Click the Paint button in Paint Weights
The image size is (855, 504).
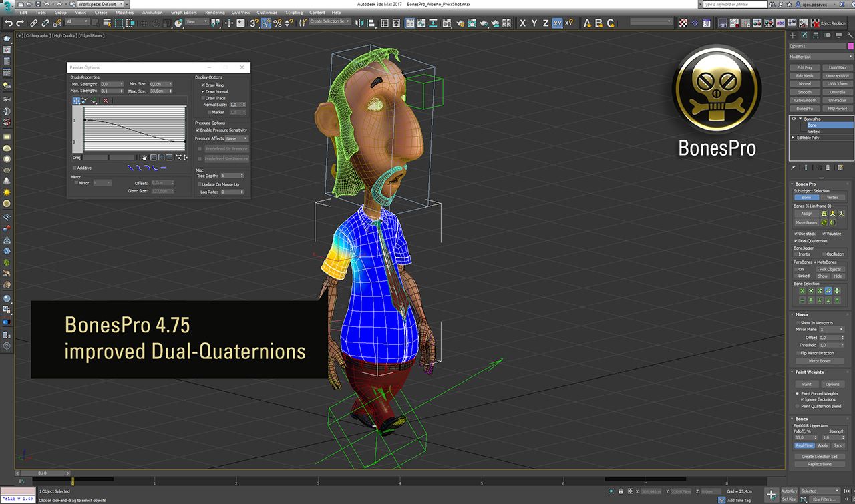806,384
